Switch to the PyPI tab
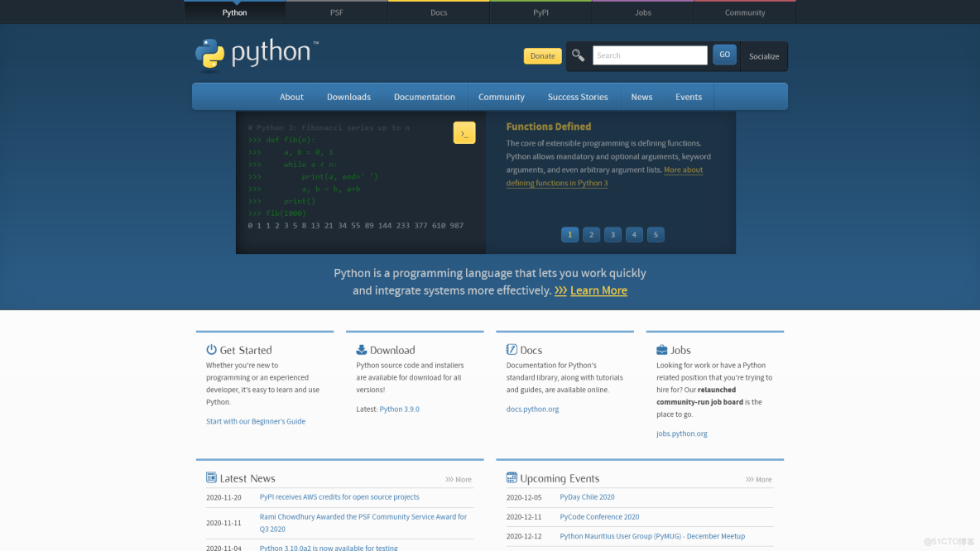The width and height of the screenshot is (980, 551). click(x=540, y=12)
